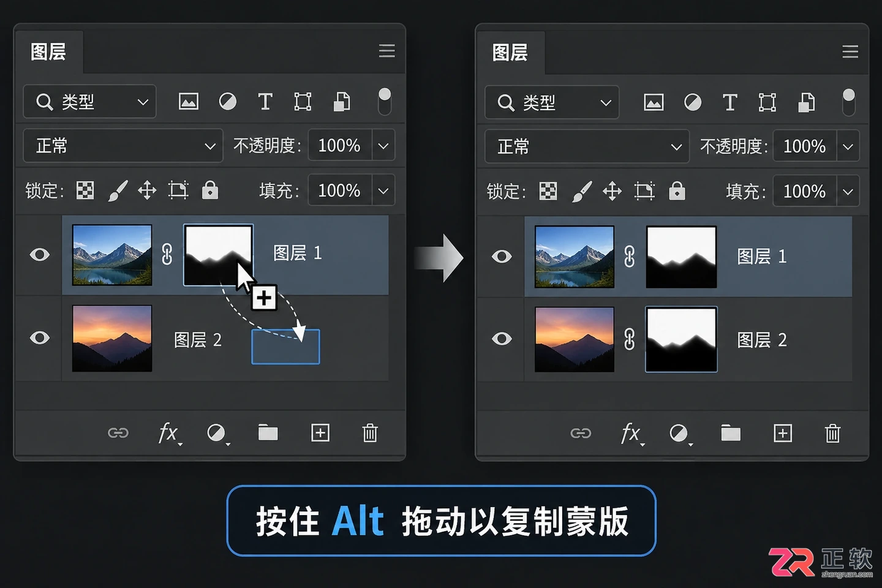Select 图层 tab in left panel
Screen dimensions: 882x588
pyautogui.click(x=48, y=52)
